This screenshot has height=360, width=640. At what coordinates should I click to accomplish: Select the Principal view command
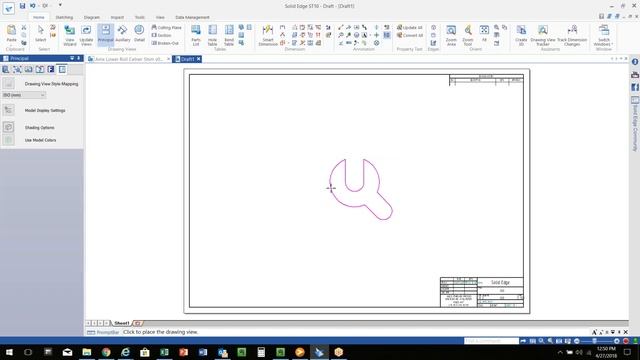point(105,34)
